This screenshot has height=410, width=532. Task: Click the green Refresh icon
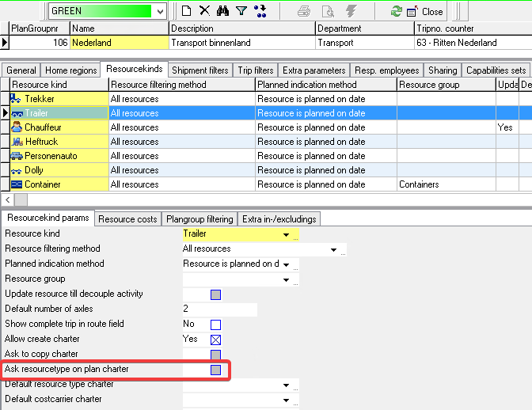396,11
